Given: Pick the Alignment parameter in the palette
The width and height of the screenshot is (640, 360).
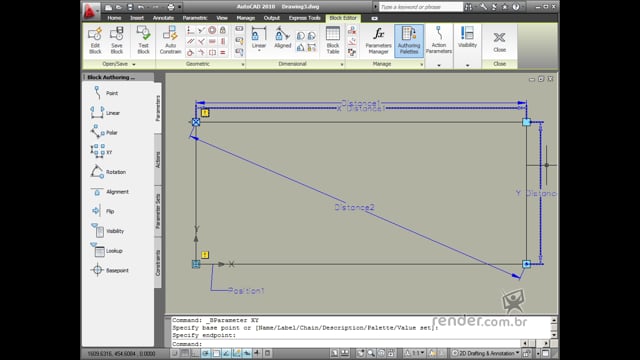Looking at the screenshot, I should [x=109, y=191].
